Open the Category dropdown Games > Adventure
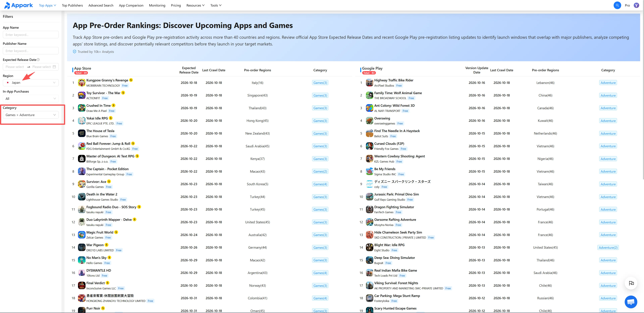The height and width of the screenshot is (313, 644). coord(31,115)
